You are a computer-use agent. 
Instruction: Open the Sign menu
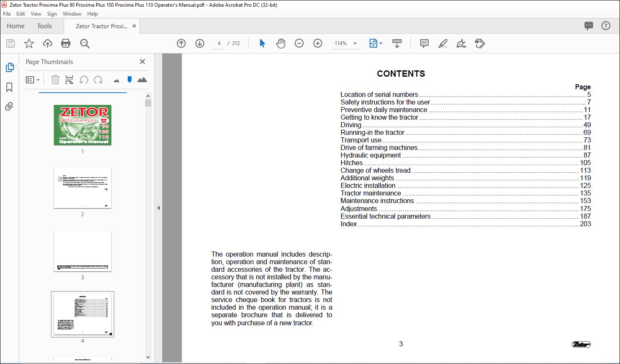(52, 14)
